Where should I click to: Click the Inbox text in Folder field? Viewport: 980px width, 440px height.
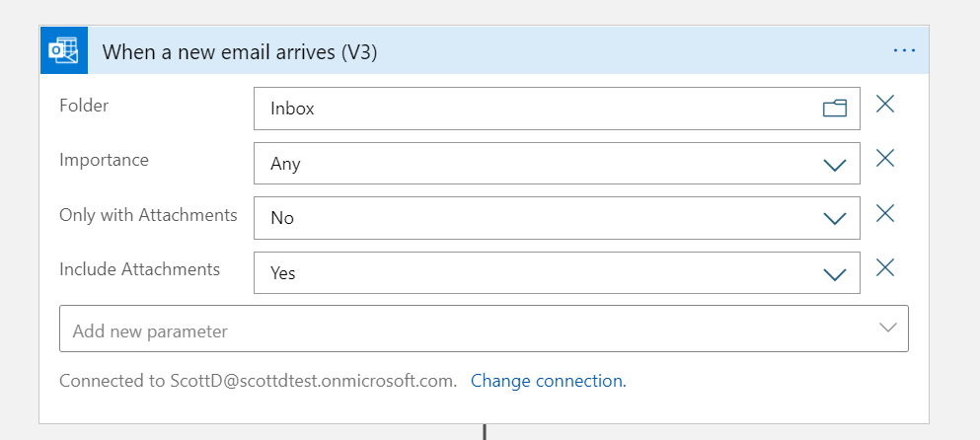[x=292, y=109]
